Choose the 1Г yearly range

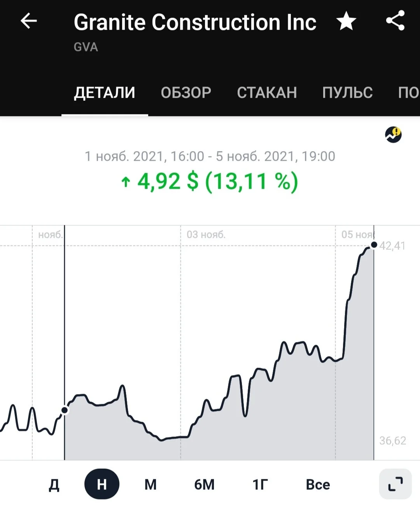pyautogui.click(x=260, y=484)
